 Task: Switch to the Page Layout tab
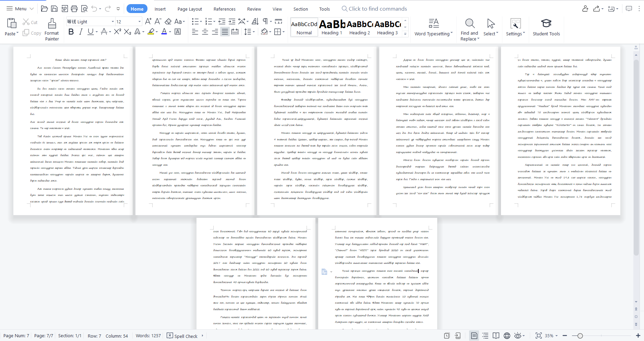[x=190, y=9]
